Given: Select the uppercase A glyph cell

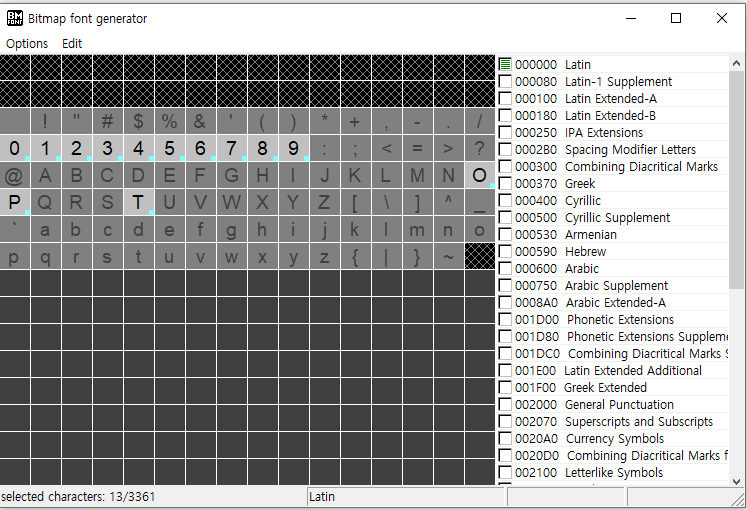Looking at the screenshot, I should (46, 175).
